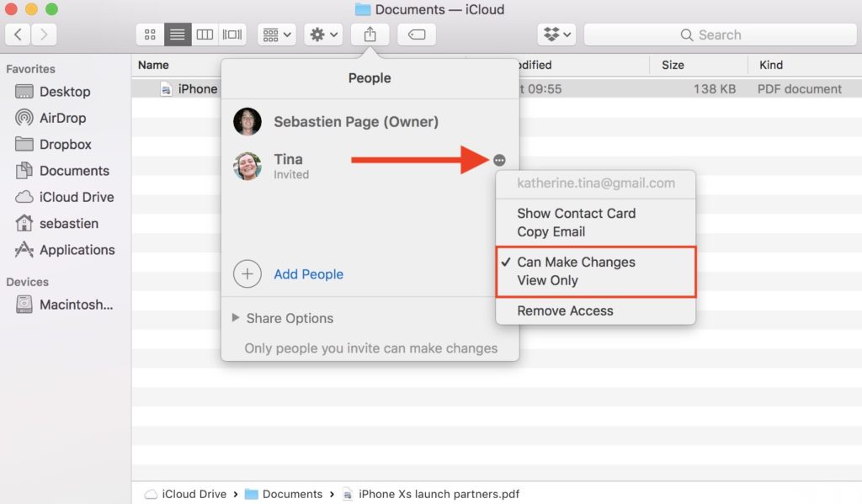Sort files by the Name column
This screenshot has width=862, height=504.
(153, 65)
